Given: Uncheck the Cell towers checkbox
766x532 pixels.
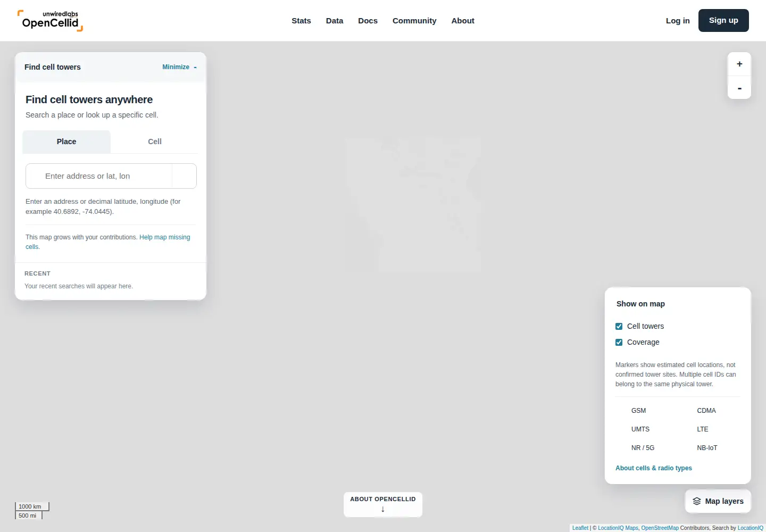Looking at the screenshot, I should (619, 326).
